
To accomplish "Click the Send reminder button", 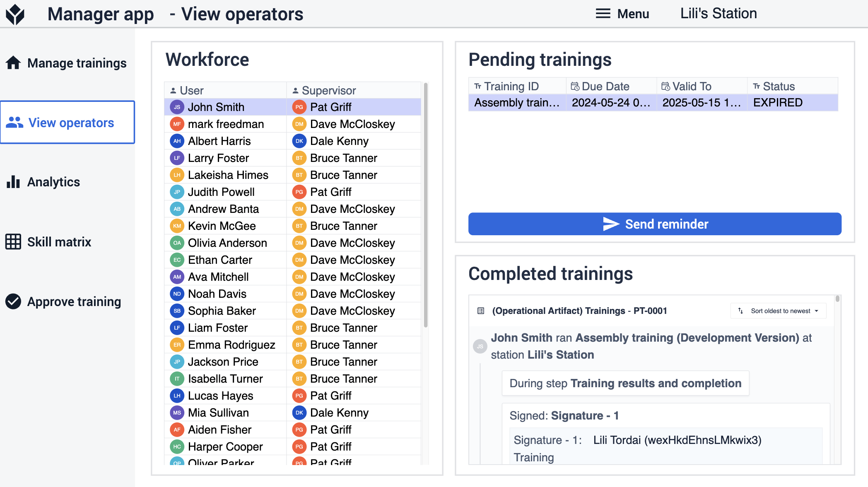I will click(655, 224).
